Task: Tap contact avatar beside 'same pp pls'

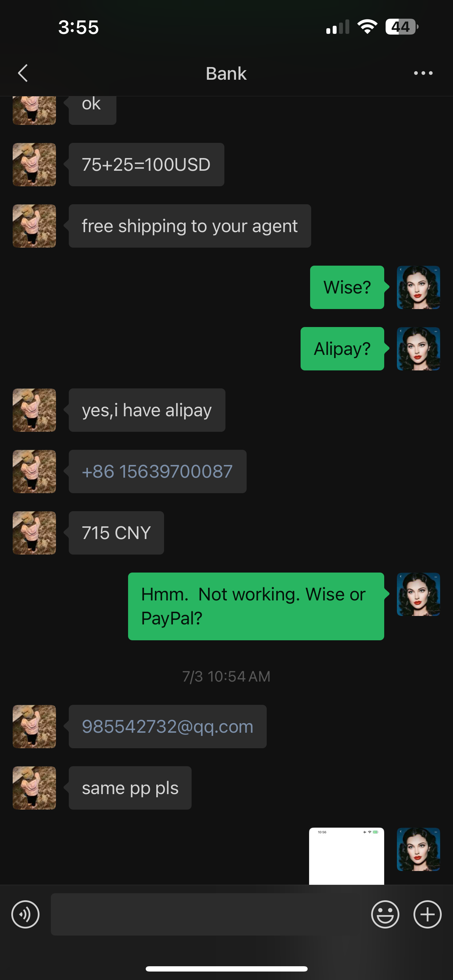Action: click(34, 788)
